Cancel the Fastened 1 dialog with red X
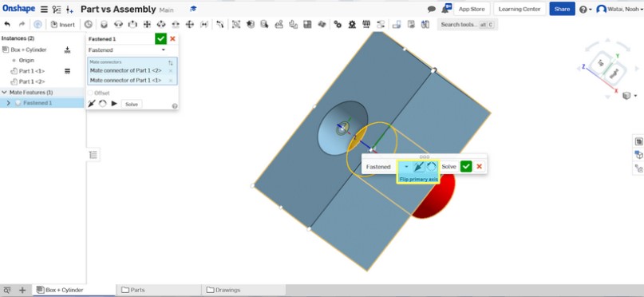The height and width of the screenshot is (297, 644). [x=172, y=38]
